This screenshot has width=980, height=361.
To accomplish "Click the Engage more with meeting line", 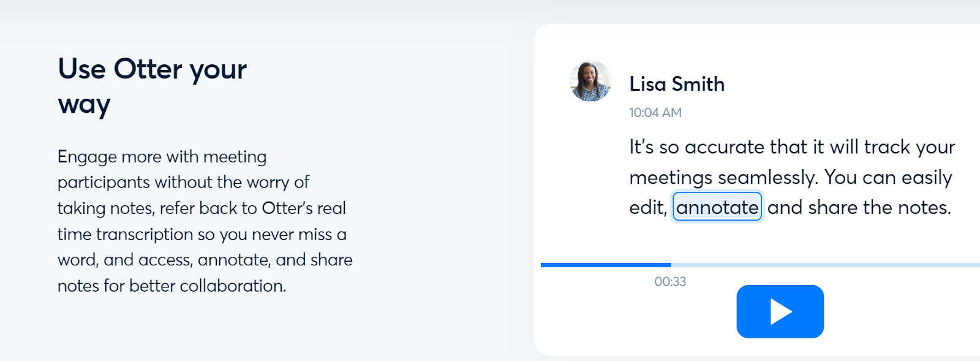I will pos(162,157).
